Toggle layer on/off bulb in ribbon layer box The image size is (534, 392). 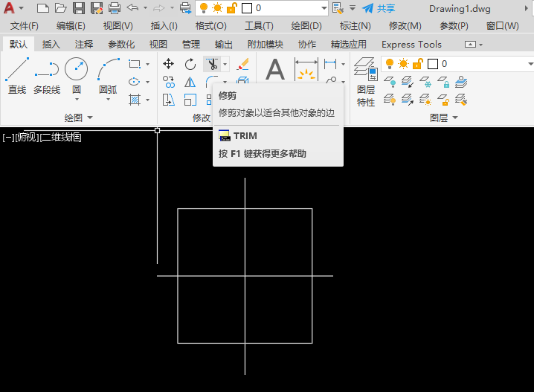pos(390,64)
